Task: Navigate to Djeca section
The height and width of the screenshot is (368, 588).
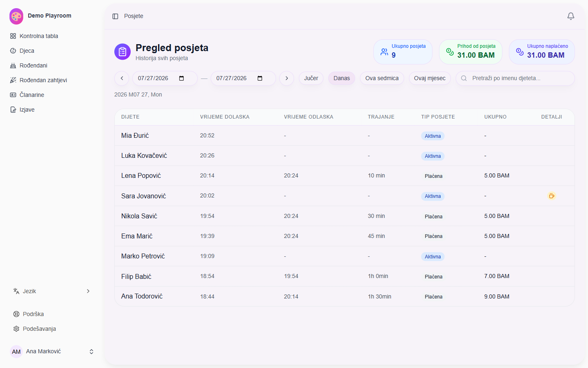Action: pos(51,51)
